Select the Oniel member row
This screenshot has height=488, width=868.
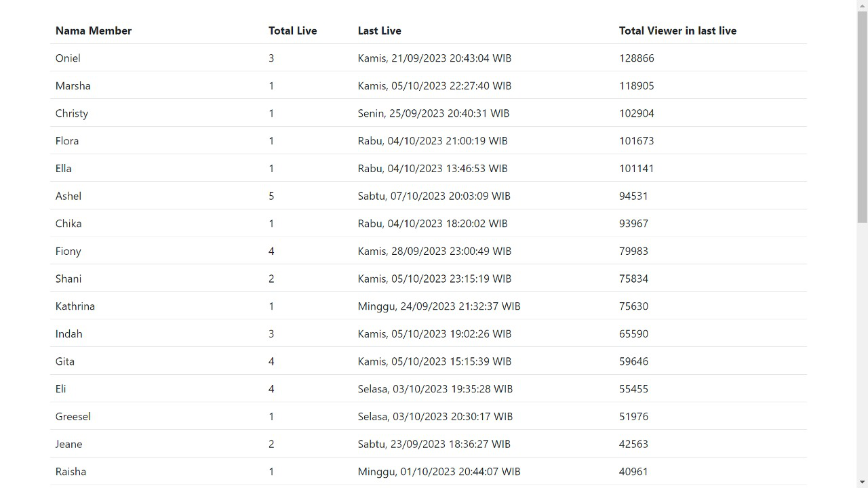(429, 58)
